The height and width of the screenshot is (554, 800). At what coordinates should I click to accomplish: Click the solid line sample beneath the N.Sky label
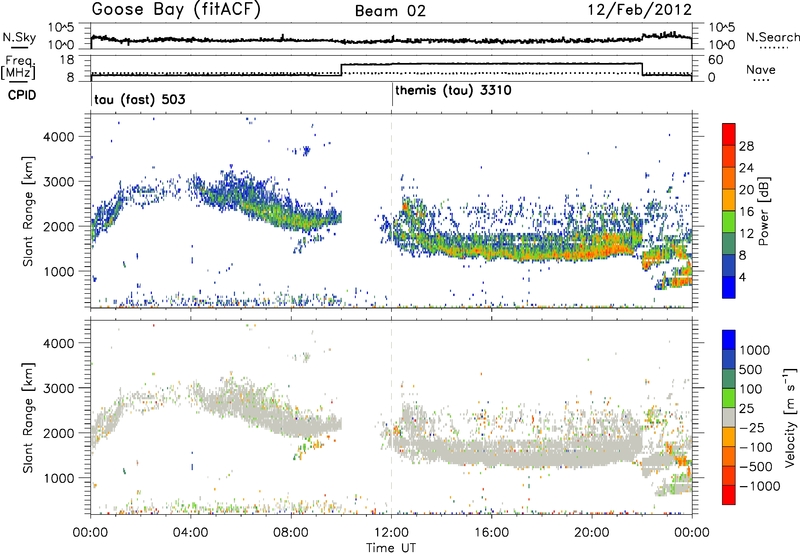coord(19,48)
